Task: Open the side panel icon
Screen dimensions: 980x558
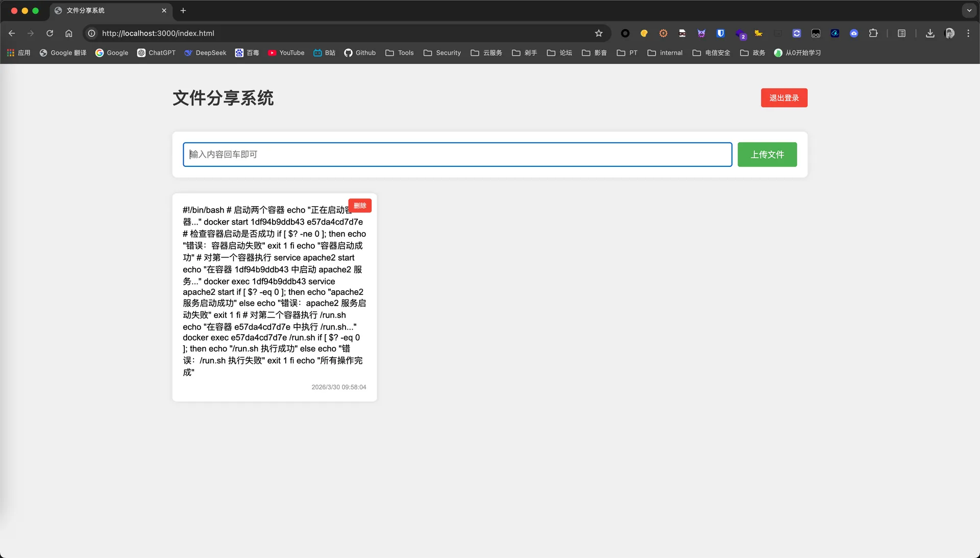Action: tap(902, 33)
